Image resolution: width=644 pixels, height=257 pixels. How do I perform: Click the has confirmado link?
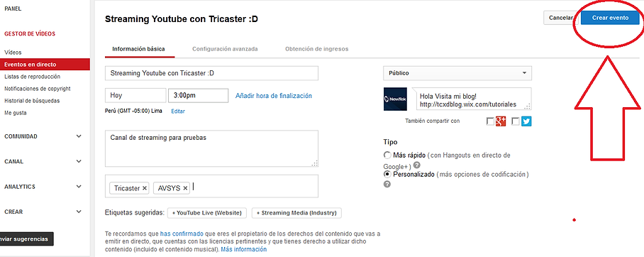click(182, 234)
